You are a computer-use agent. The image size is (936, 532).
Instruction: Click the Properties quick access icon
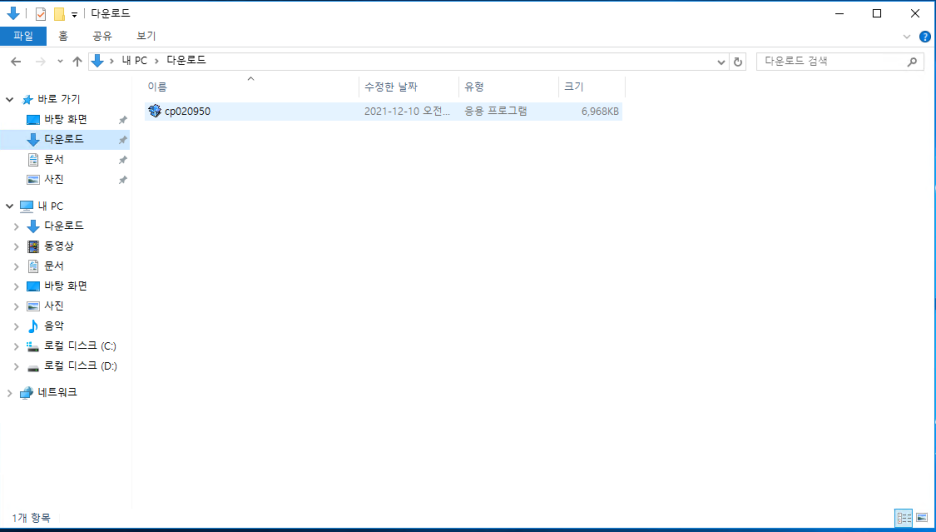41,14
